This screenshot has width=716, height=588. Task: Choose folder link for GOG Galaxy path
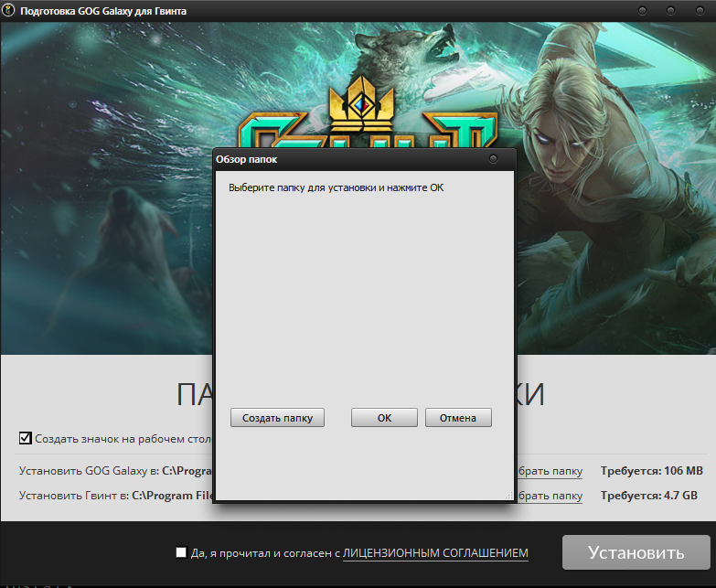[550, 471]
